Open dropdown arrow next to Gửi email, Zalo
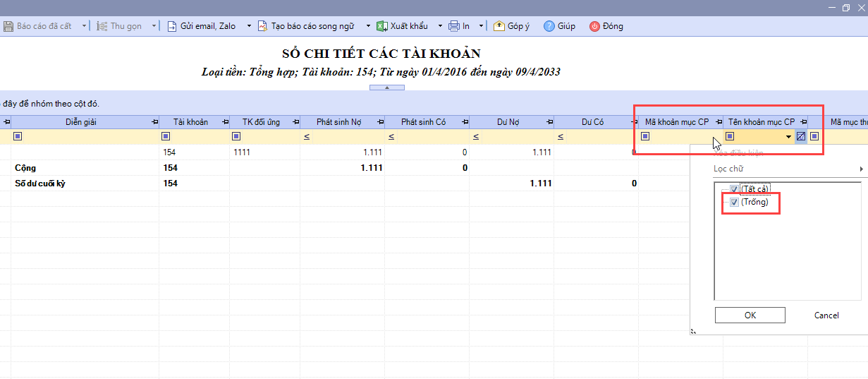Screen dimensions: 868x379 [249, 26]
